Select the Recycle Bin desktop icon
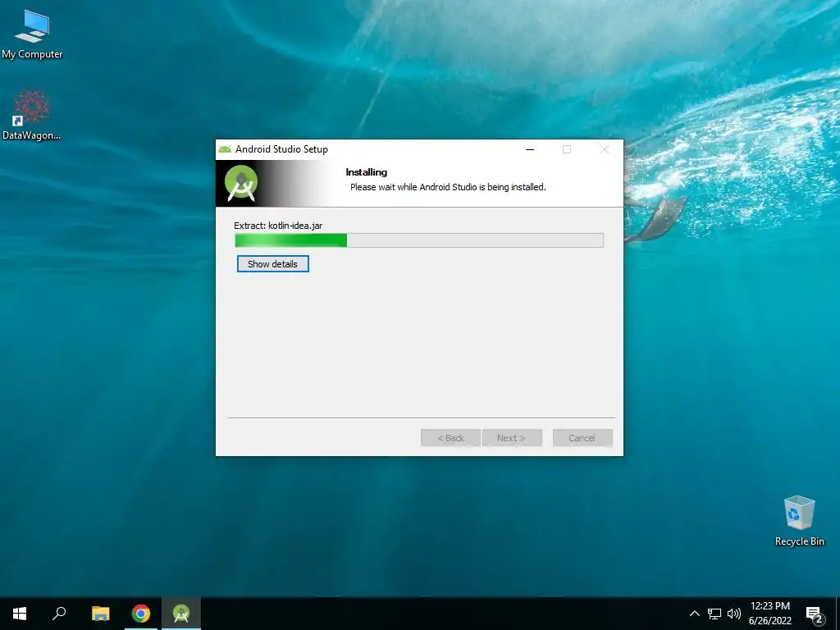 pyautogui.click(x=799, y=521)
